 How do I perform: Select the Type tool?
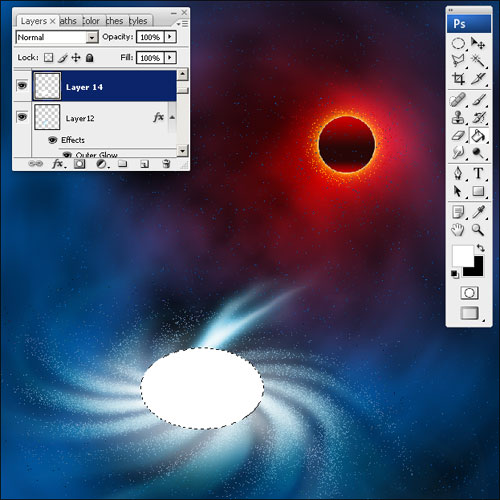coord(478,173)
